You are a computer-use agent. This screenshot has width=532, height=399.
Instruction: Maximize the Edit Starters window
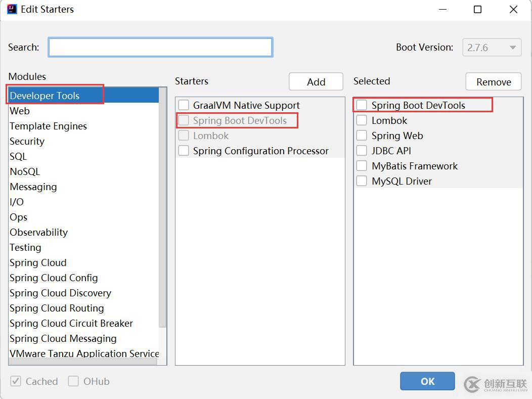pyautogui.click(x=477, y=10)
